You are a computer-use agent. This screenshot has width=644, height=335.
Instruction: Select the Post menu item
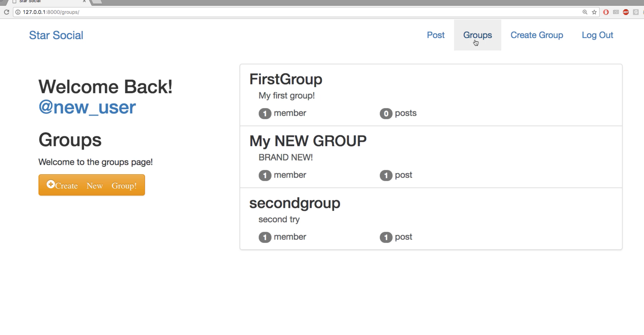click(x=436, y=35)
